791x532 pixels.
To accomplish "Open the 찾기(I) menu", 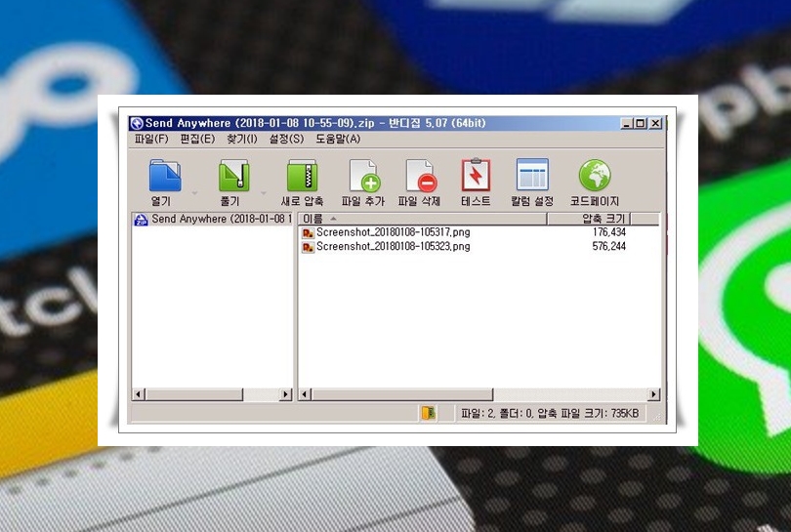I will (241, 139).
